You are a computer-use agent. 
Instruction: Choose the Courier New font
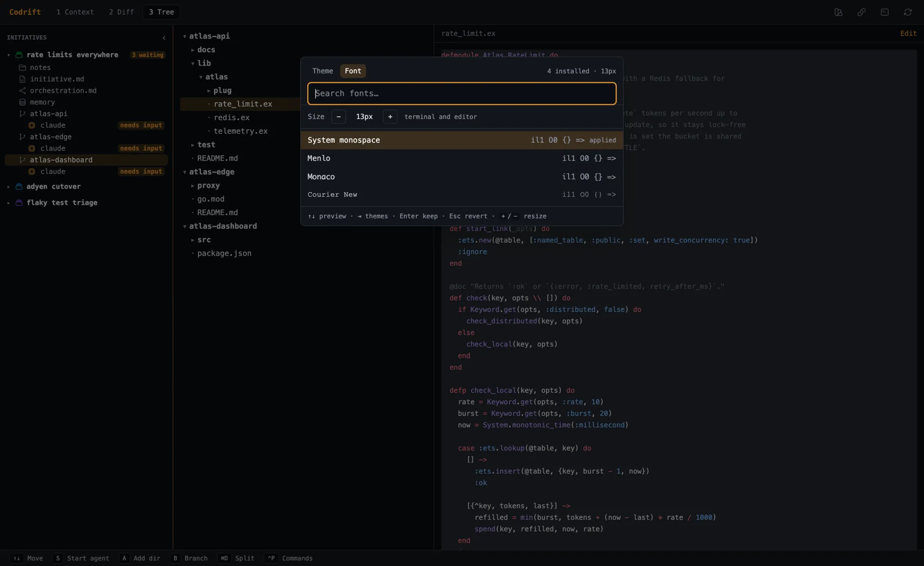click(x=462, y=195)
